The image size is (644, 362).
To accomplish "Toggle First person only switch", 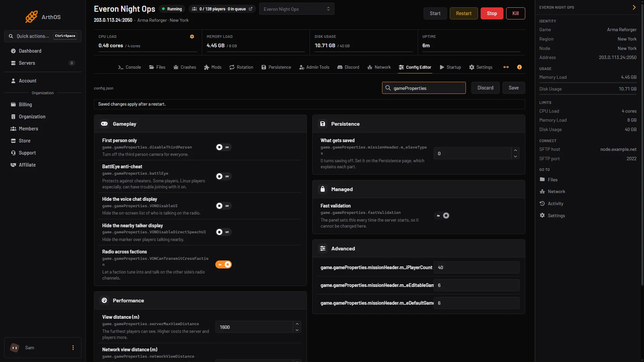I will [x=223, y=147].
